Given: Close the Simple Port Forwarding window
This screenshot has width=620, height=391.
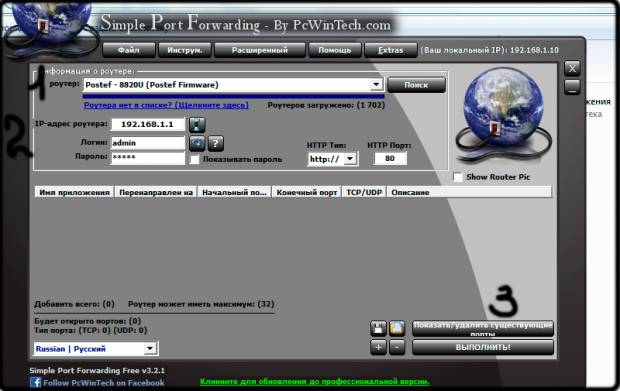Looking at the screenshot, I should 572,68.
